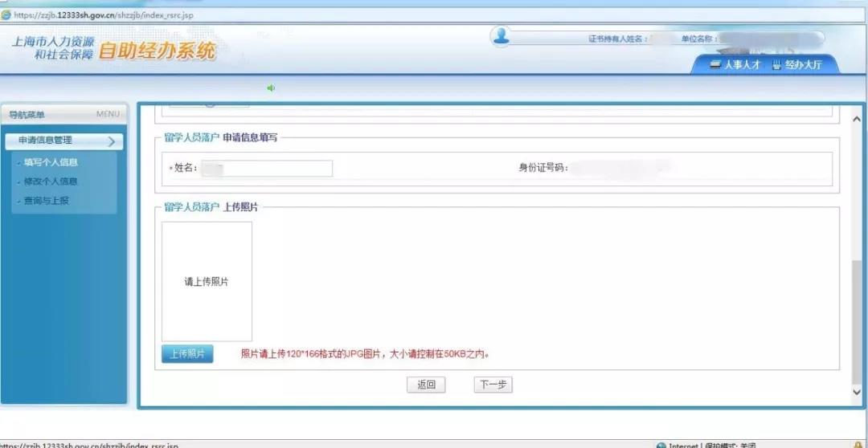Open the 经办大厅 tab
The image size is (868, 448).
coord(798,64)
